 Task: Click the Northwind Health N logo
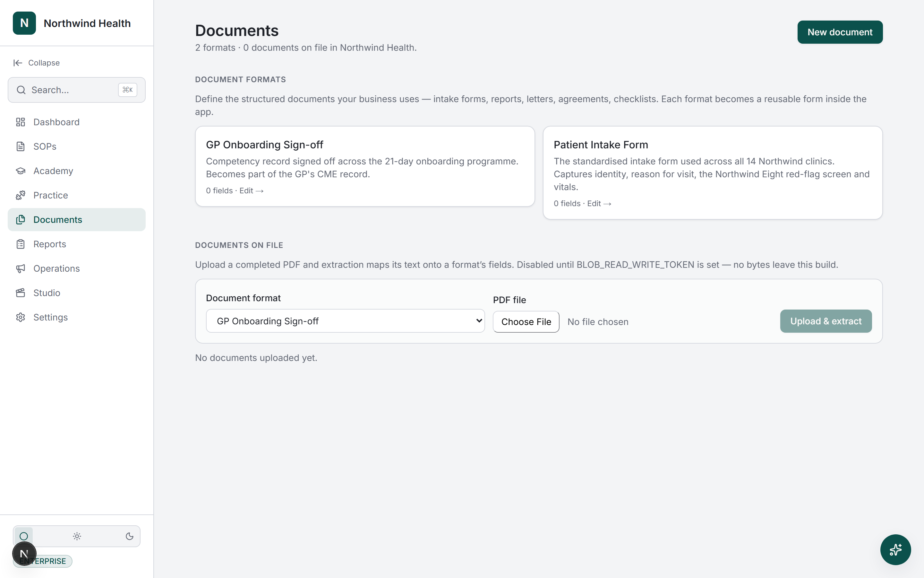(x=24, y=23)
